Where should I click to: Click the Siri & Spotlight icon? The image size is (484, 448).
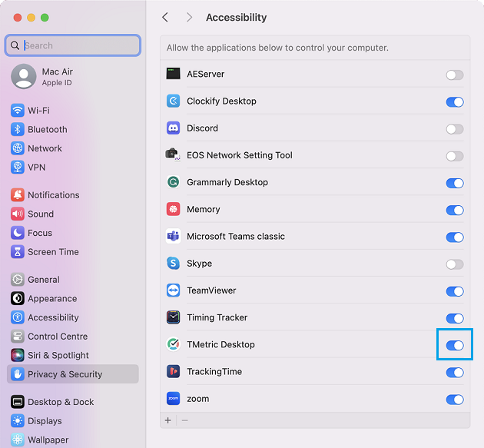click(18, 355)
